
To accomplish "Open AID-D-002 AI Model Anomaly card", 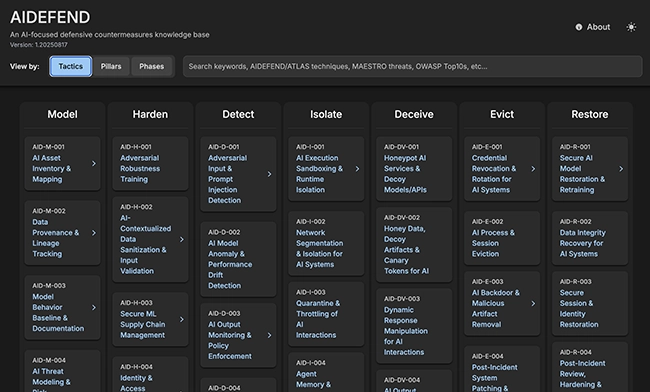I will (x=238, y=259).
